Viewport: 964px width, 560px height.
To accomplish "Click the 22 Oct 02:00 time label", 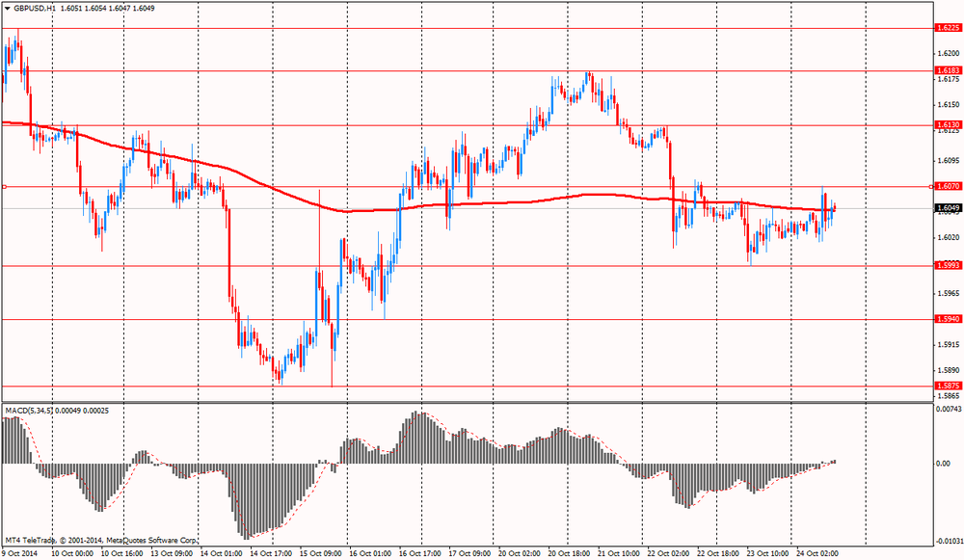I will (668, 554).
